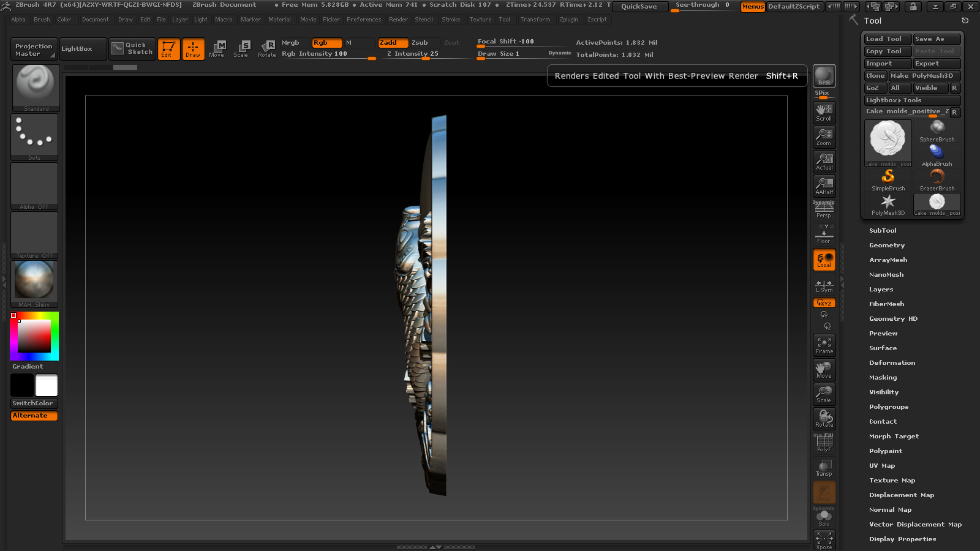Expand the Deformation section
Image resolution: width=980 pixels, height=551 pixels.
892,363
